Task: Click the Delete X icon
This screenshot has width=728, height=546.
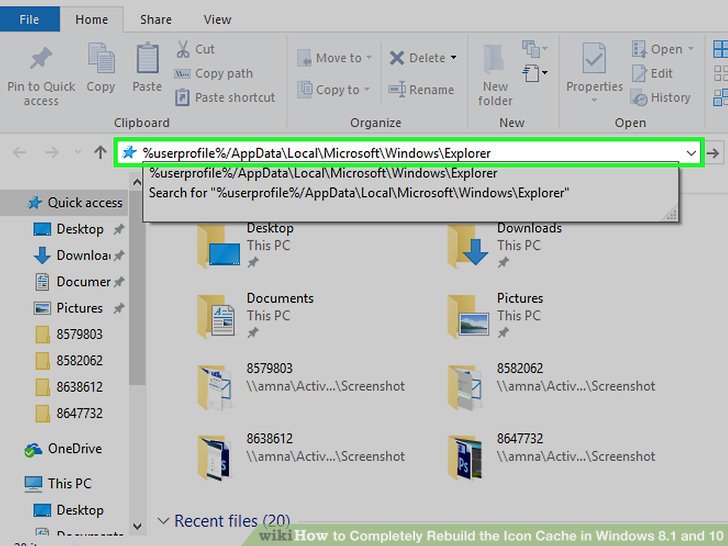Action: 397,58
